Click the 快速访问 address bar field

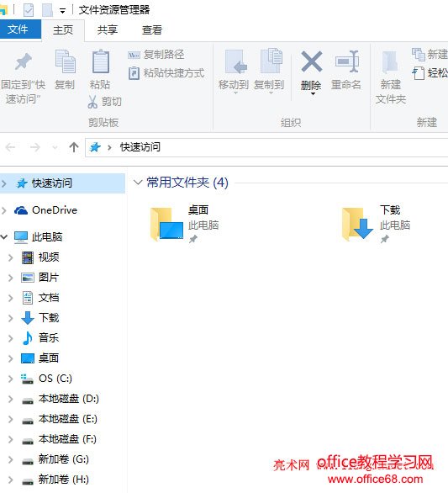[266, 147]
